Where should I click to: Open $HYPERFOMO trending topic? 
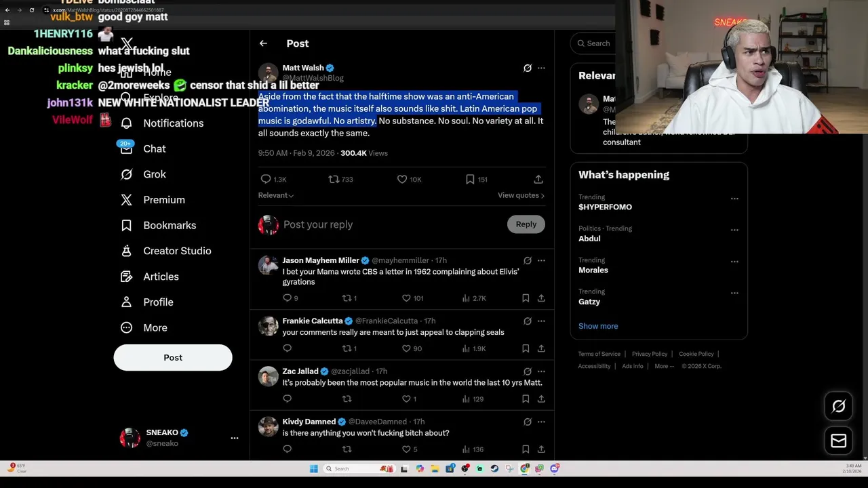tap(605, 207)
